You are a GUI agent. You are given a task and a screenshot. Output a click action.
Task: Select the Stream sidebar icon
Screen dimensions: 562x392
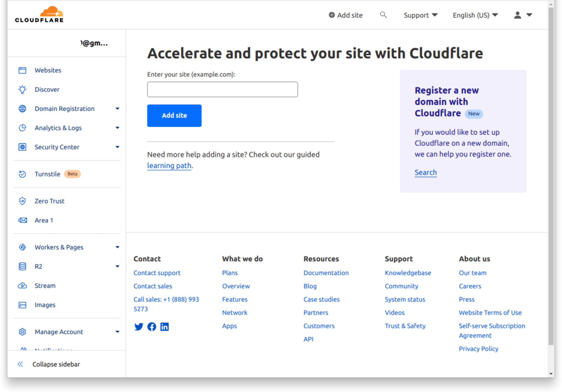tap(22, 285)
